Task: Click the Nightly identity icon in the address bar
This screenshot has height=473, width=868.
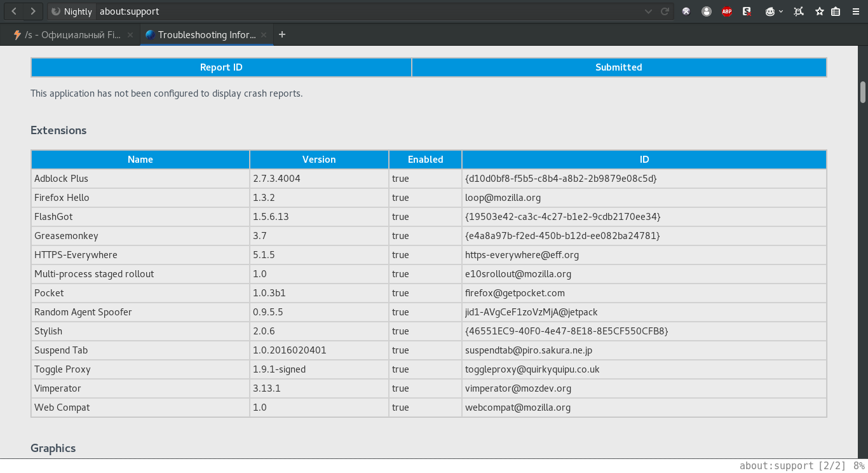Action: coord(71,11)
